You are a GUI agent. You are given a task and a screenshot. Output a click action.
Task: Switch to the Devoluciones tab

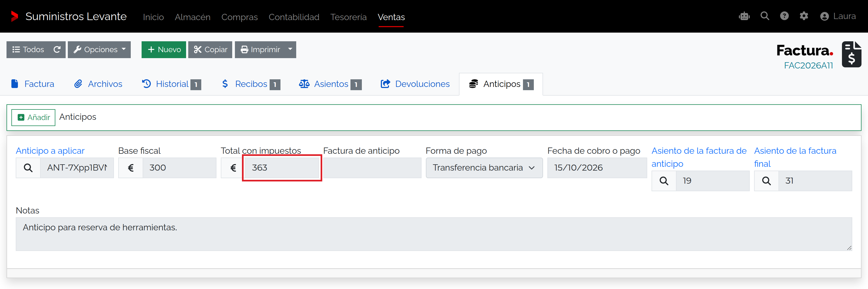pyautogui.click(x=415, y=84)
